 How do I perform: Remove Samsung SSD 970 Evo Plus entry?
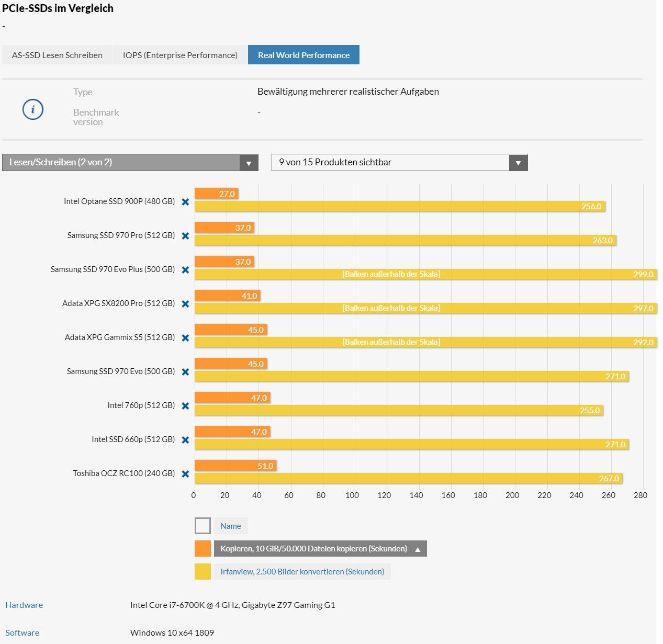tap(185, 270)
